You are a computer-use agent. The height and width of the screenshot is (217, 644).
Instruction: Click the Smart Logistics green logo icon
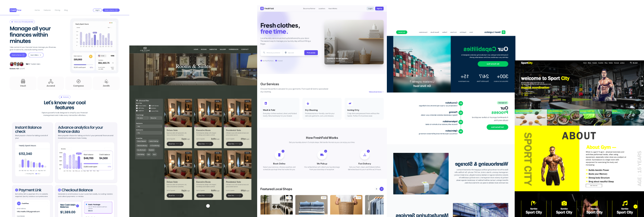point(503,32)
